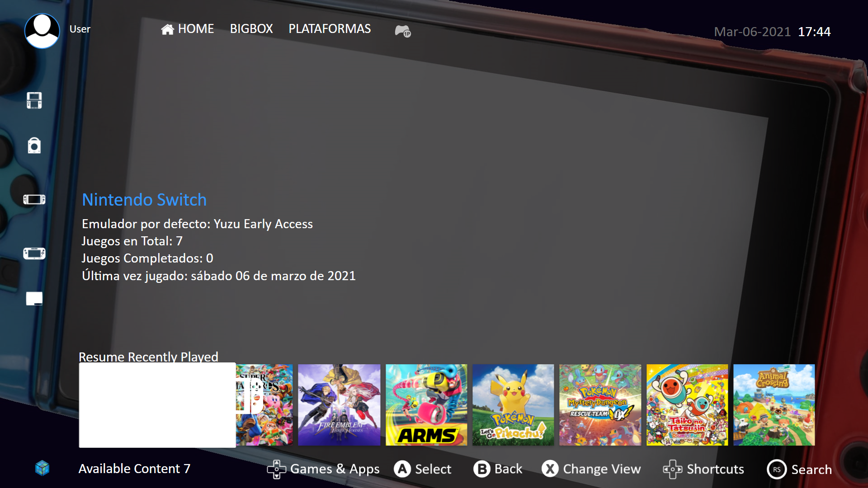Viewport: 868px width, 488px height.
Task: Click the Juegos Completados: 0 line
Action: [x=147, y=258]
